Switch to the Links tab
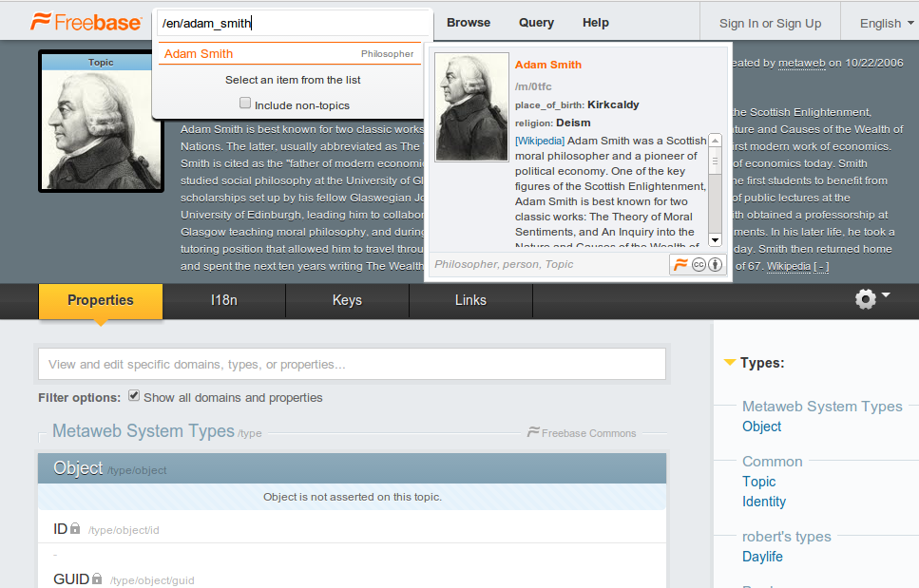This screenshot has height=588, width=919. pos(470,300)
